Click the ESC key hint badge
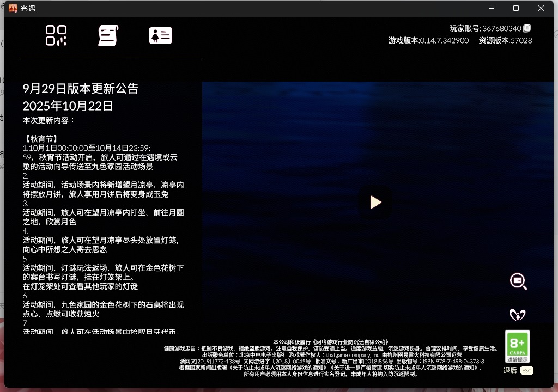This screenshot has height=392, width=558. [x=527, y=371]
